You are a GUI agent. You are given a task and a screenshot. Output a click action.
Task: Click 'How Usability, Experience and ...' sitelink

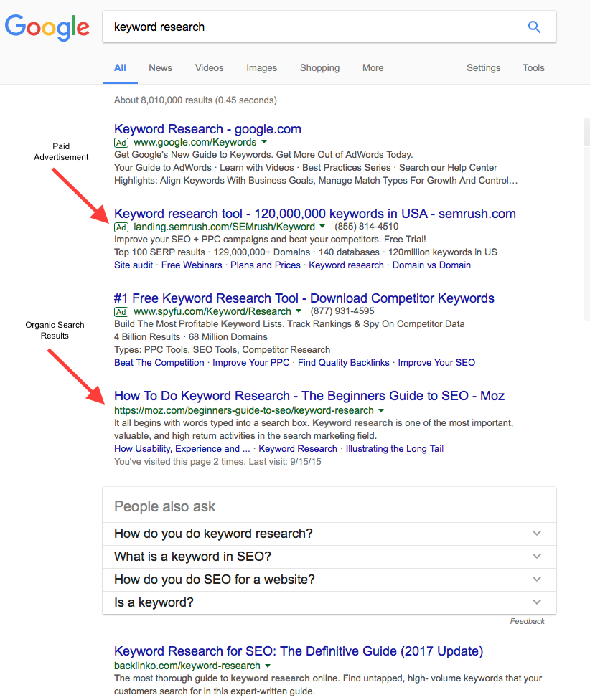[182, 449]
